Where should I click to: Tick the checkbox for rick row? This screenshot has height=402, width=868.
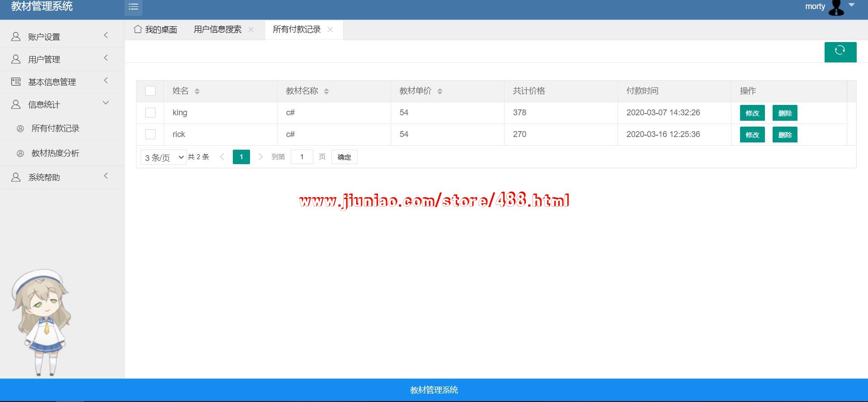click(x=150, y=134)
